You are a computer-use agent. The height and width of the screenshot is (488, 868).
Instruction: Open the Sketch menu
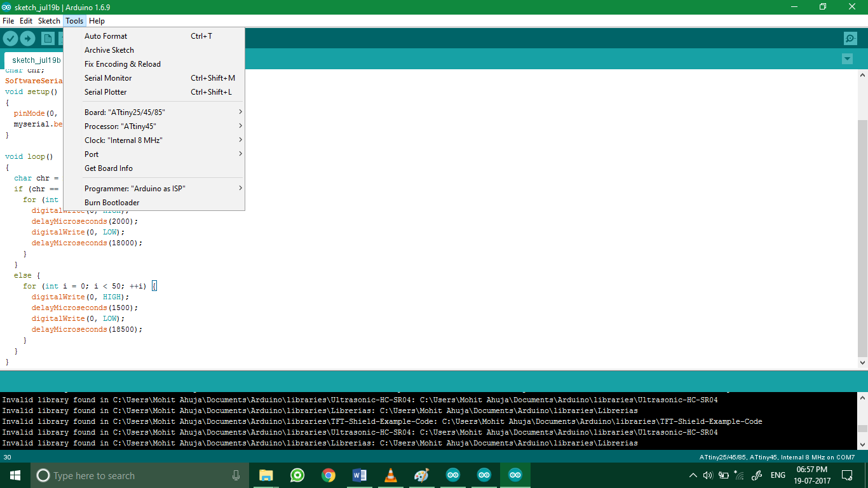click(49, 21)
